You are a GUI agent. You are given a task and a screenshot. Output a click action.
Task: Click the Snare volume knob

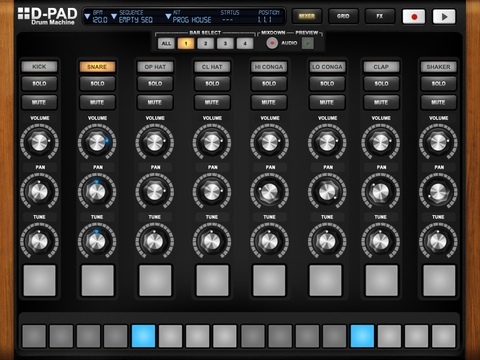pyautogui.click(x=97, y=142)
